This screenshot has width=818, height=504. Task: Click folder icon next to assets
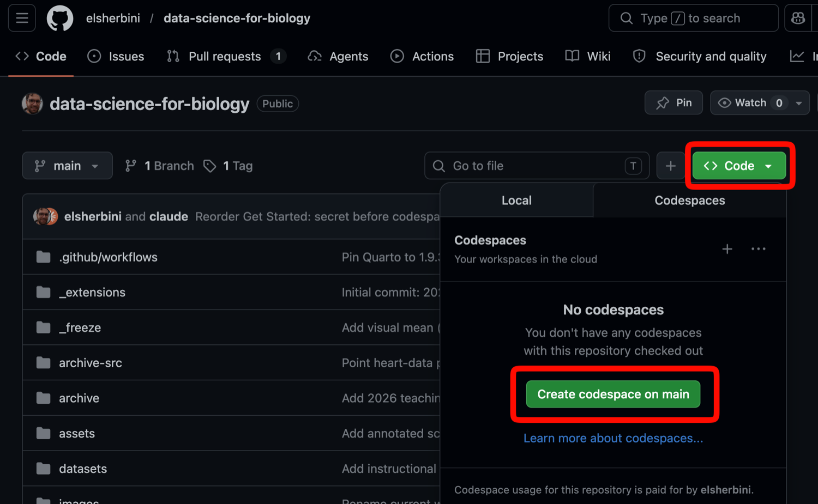(43, 433)
